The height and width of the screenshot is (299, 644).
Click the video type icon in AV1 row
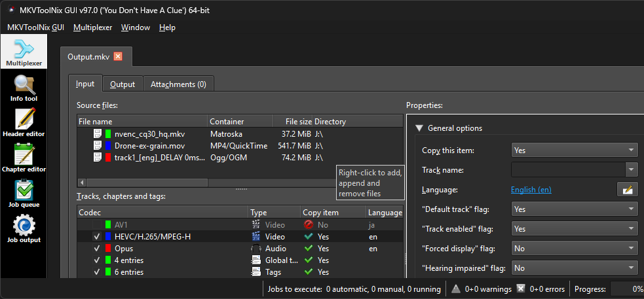256,225
